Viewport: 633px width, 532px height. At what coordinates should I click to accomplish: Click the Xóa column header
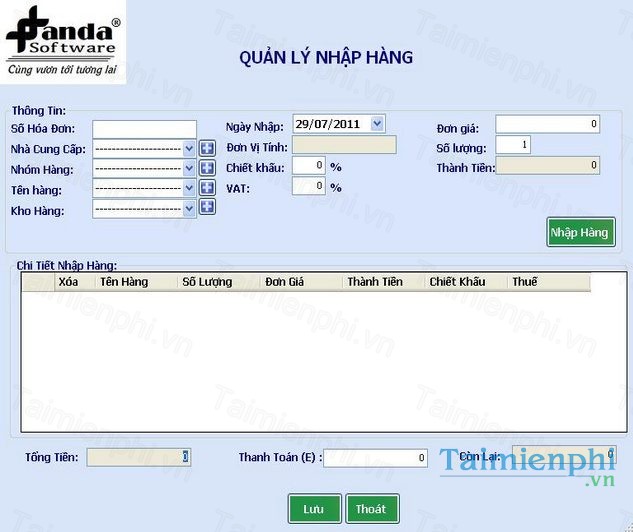[74, 282]
